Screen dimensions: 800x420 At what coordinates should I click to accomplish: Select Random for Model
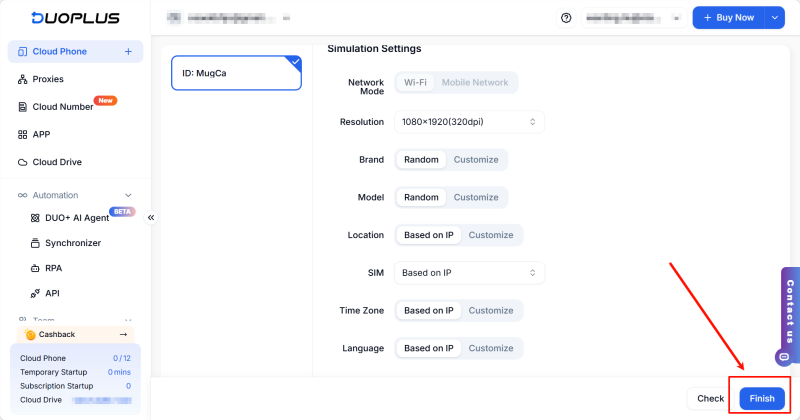click(421, 197)
